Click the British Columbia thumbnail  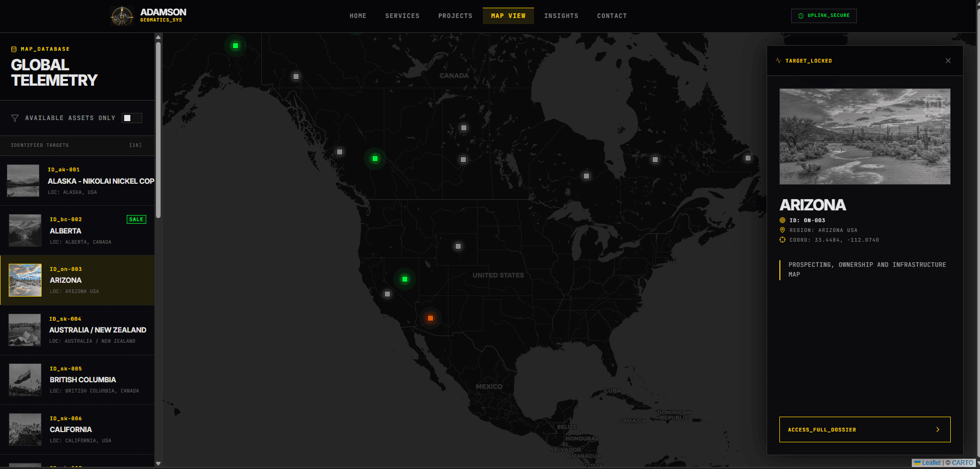click(x=25, y=380)
